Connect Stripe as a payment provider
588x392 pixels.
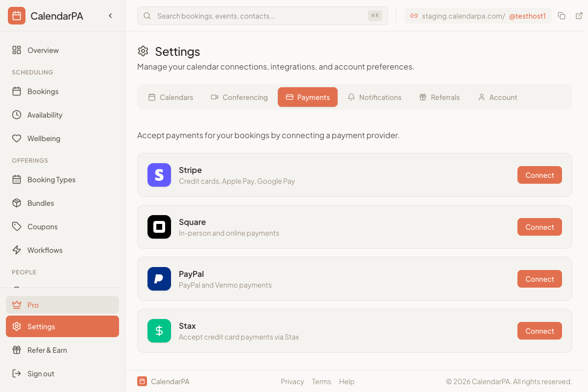539,175
